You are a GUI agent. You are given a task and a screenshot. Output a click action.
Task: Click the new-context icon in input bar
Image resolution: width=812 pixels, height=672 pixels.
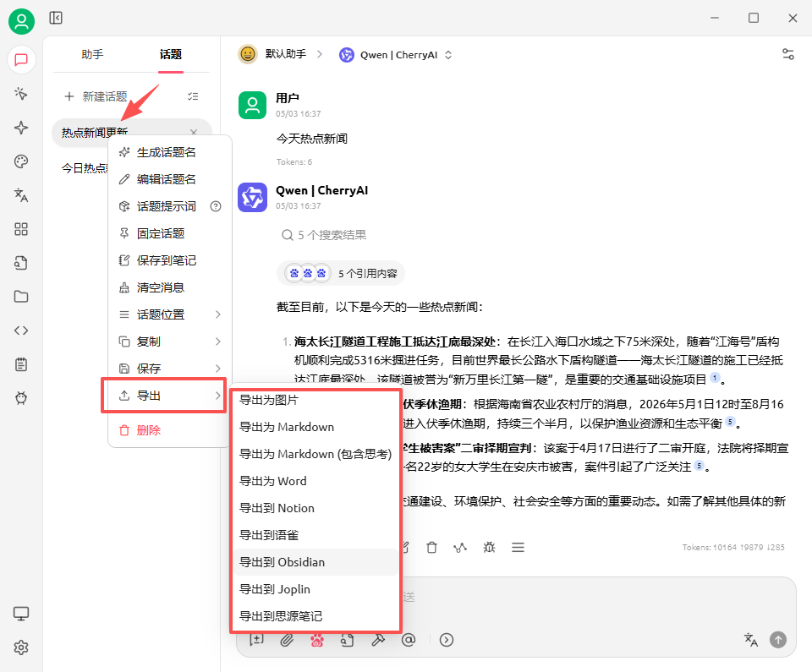(256, 640)
